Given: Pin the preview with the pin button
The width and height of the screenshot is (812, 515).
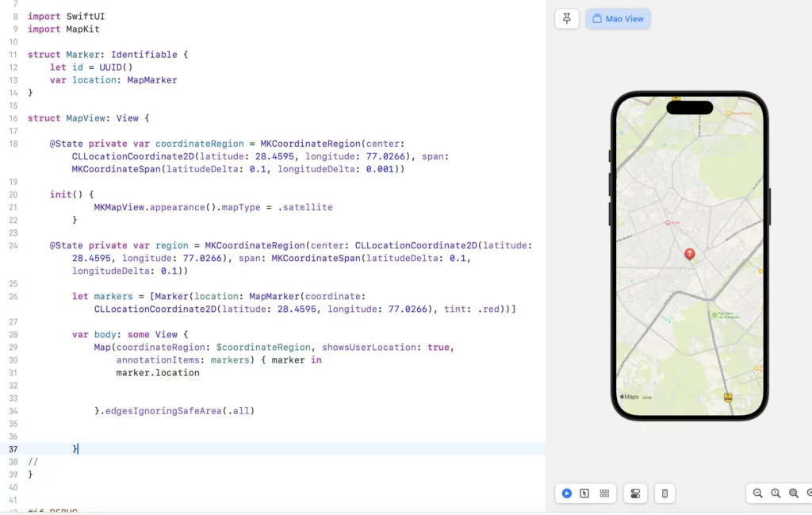Looking at the screenshot, I should [566, 19].
